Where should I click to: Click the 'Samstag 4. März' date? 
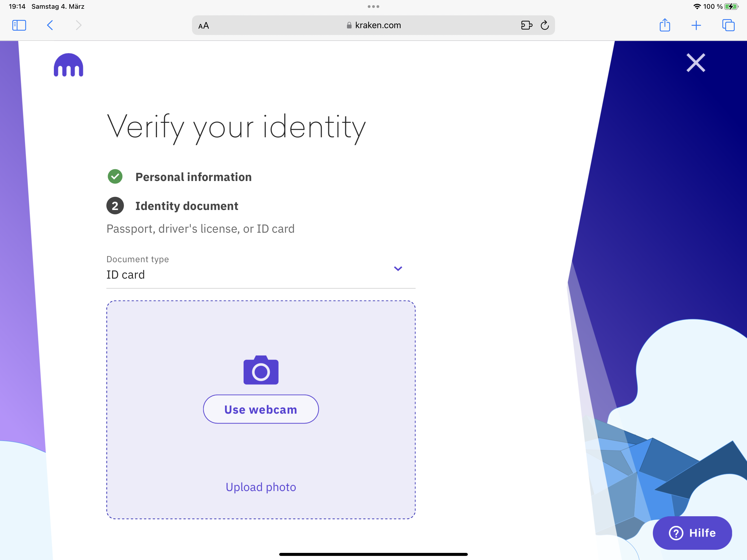[x=58, y=6]
